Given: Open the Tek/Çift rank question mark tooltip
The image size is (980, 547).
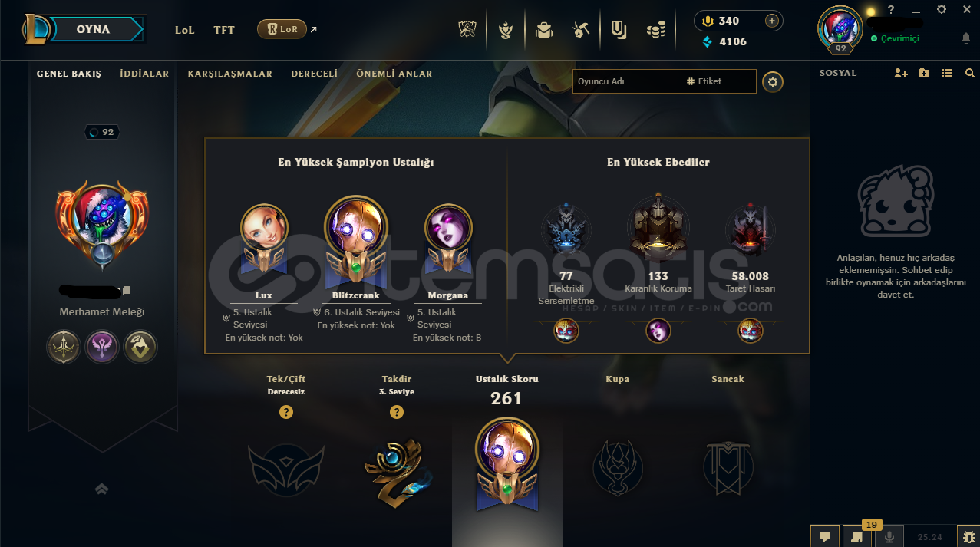Looking at the screenshot, I should [x=286, y=412].
